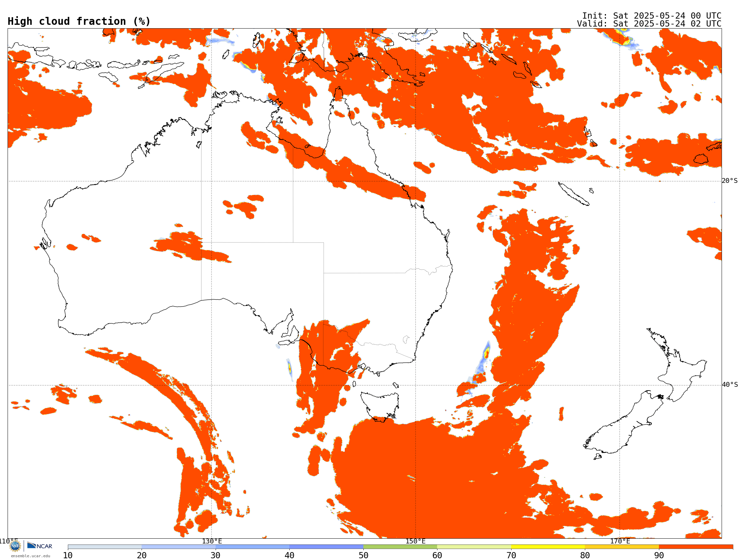Click the 50-60 green colorbar segment
This screenshot has height=560, width=744.
(x=400, y=547)
